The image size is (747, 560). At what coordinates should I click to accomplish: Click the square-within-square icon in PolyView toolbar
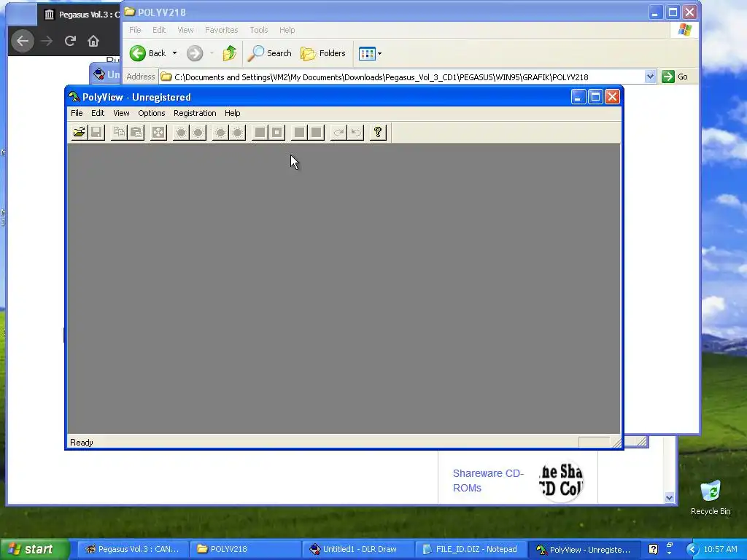click(x=276, y=133)
